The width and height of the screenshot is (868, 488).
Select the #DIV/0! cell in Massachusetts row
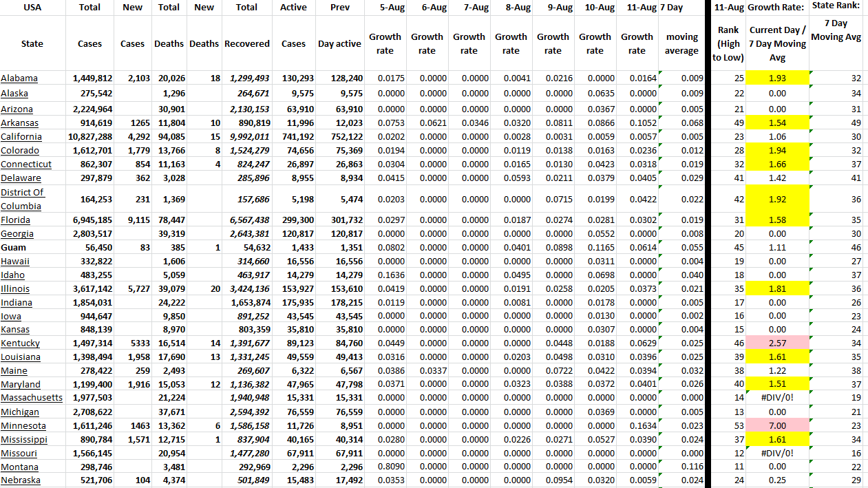pyautogui.click(x=777, y=398)
